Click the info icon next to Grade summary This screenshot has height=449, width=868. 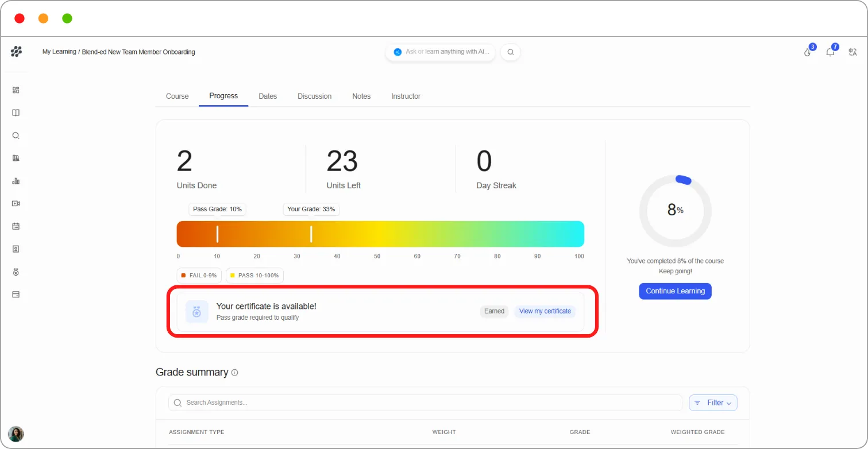click(x=234, y=373)
